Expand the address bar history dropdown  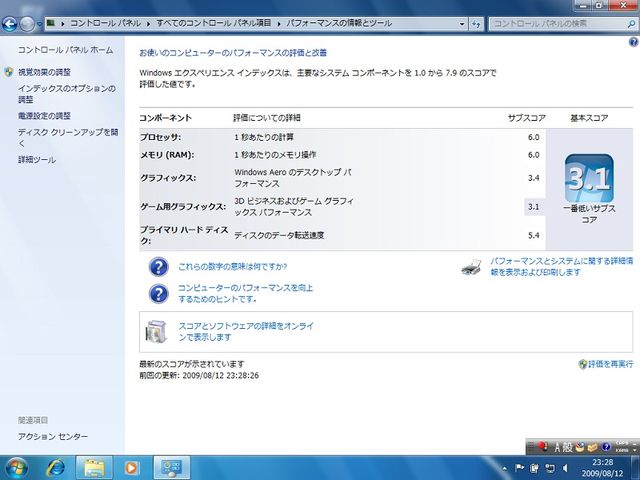[x=462, y=24]
